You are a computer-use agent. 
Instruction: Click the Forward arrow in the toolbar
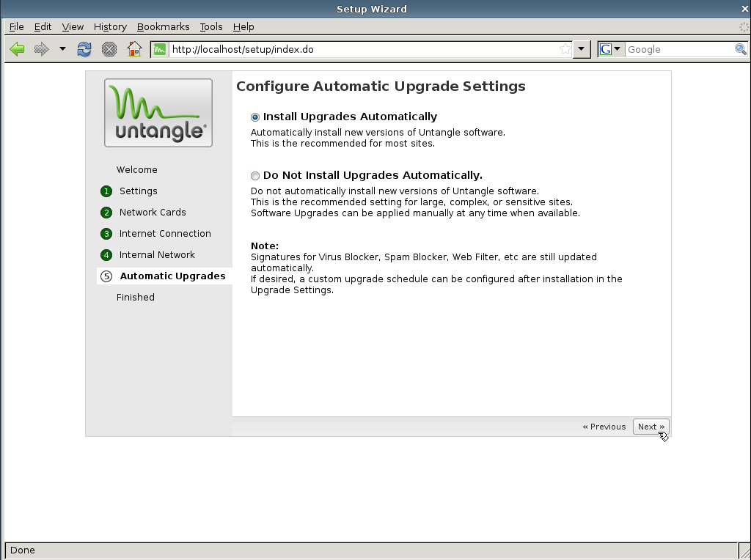(x=42, y=49)
